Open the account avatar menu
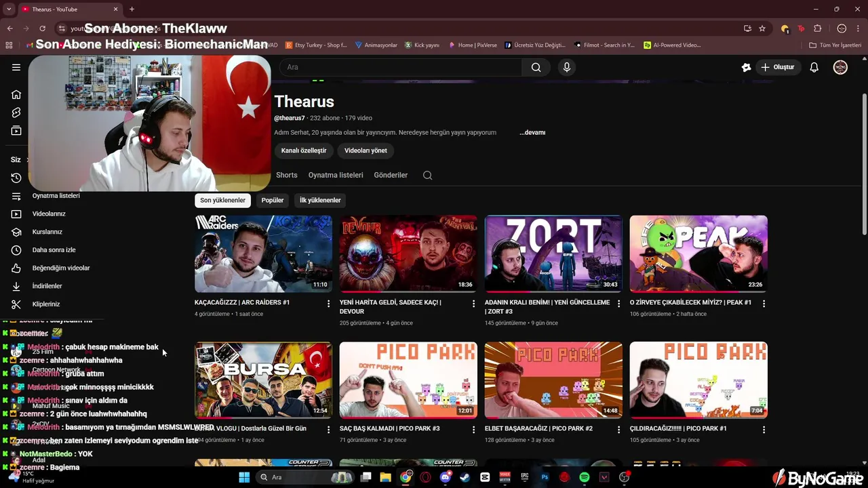 point(840,67)
